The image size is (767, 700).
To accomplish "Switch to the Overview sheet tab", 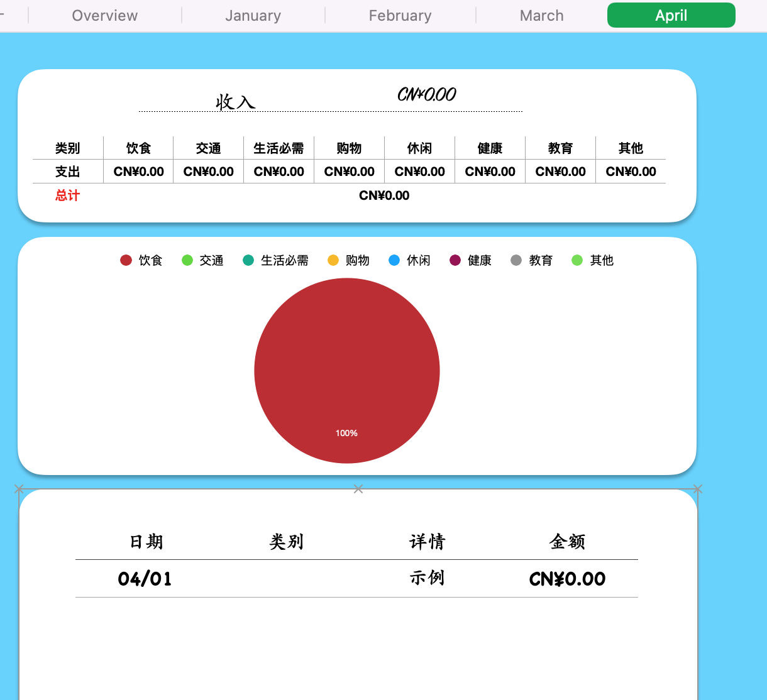I will [x=105, y=16].
